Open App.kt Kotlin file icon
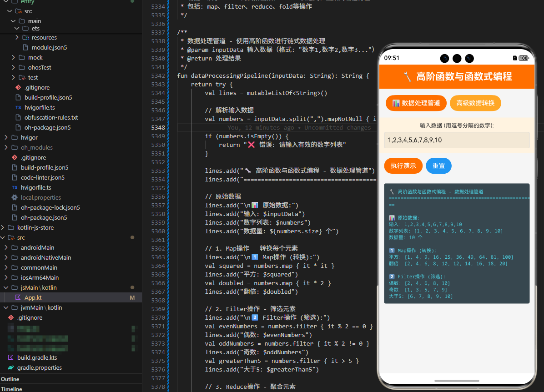This screenshot has height=392, width=544. [18, 298]
